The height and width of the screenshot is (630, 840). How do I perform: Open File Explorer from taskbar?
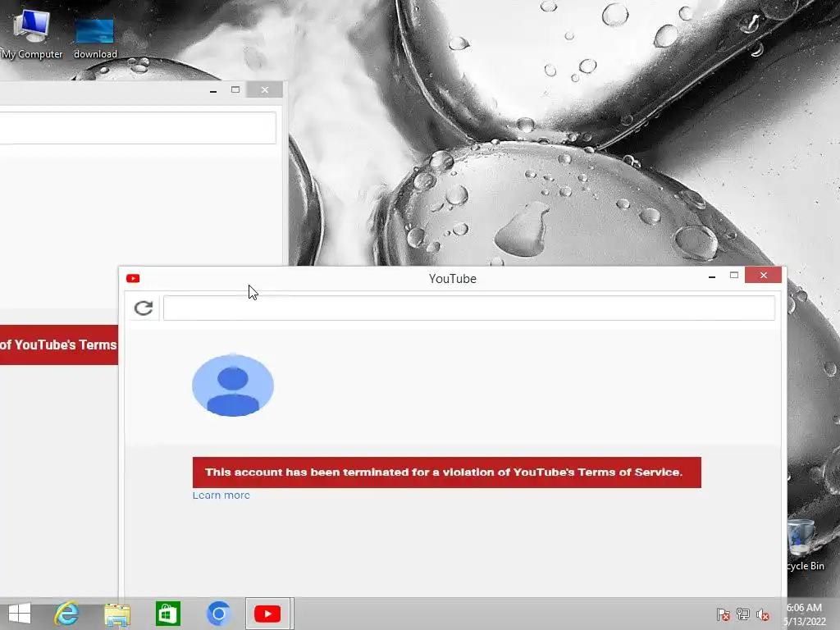coord(117,614)
